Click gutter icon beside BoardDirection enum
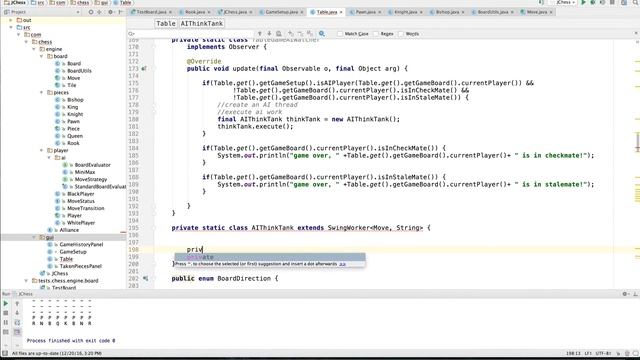 [x=145, y=278]
